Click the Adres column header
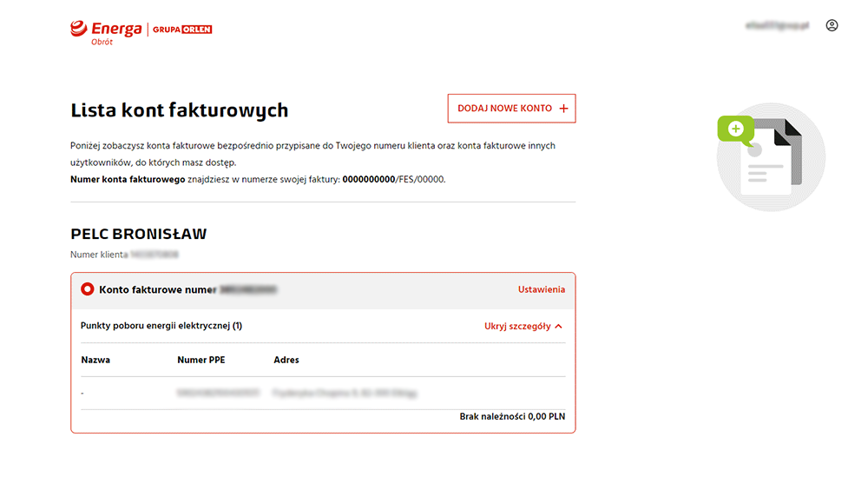Image resolution: width=868 pixels, height=477 pixels. (x=286, y=360)
